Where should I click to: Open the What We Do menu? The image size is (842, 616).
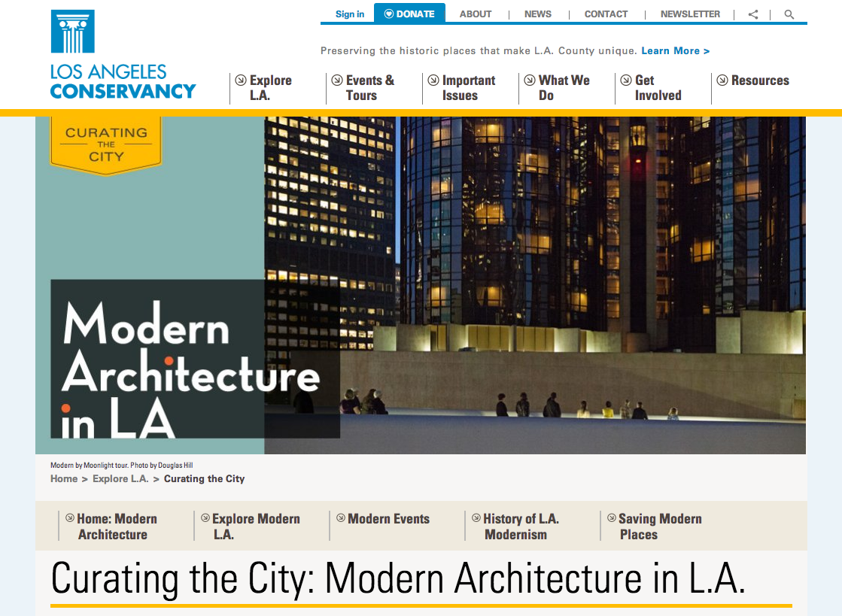[564, 88]
